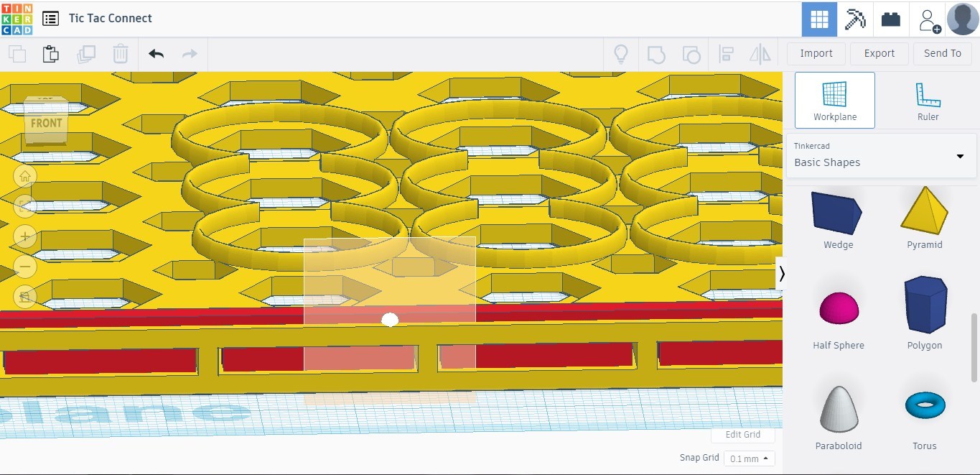Select the Ruler tool
The height and width of the screenshot is (475, 980).
[928, 100]
